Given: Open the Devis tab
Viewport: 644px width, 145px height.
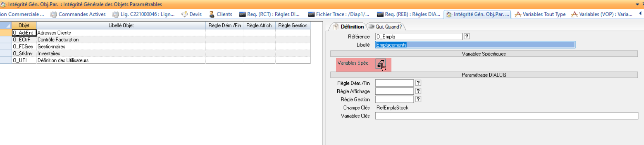Looking at the screenshot, I should [x=192, y=14].
